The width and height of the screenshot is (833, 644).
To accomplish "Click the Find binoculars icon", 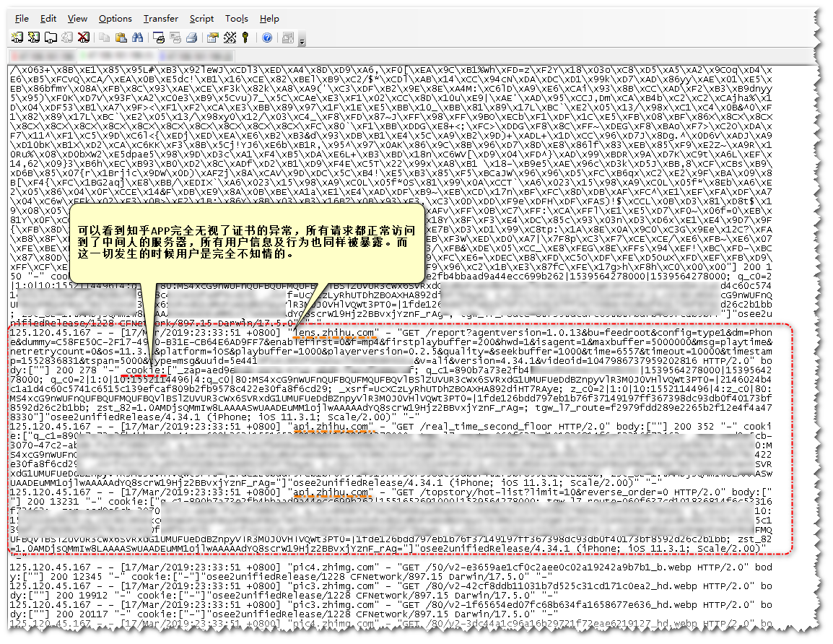I will click(x=138, y=38).
